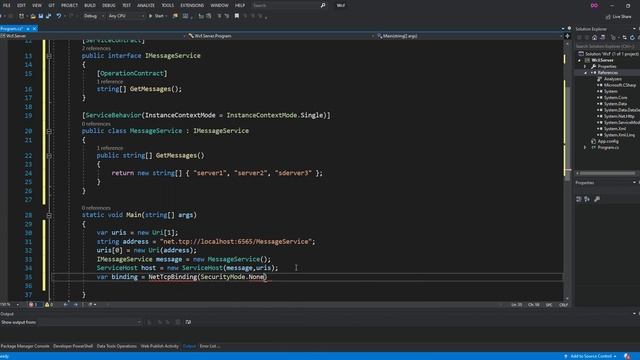Image resolution: width=640 pixels, height=360 pixels.
Task: Select App.config in Solution Explorer
Action: pyautogui.click(x=608, y=141)
